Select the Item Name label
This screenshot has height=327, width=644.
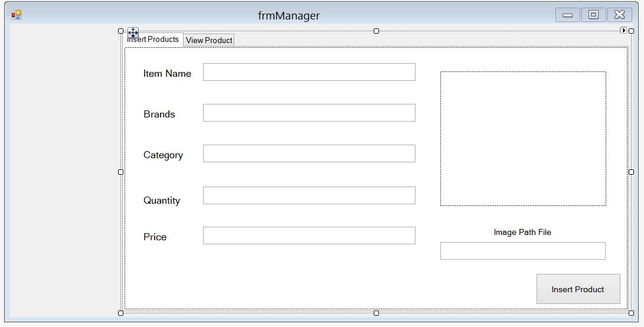[x=167, y=74]
